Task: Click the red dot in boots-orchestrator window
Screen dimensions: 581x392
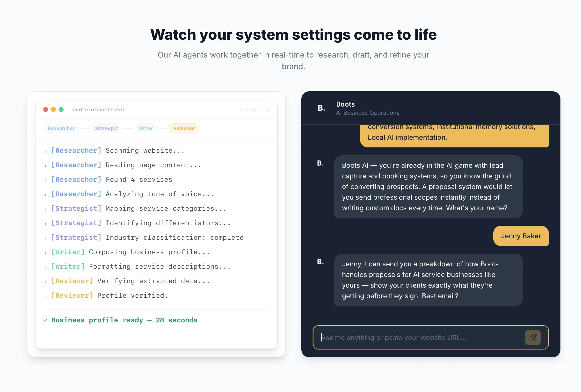Action: 45,109
